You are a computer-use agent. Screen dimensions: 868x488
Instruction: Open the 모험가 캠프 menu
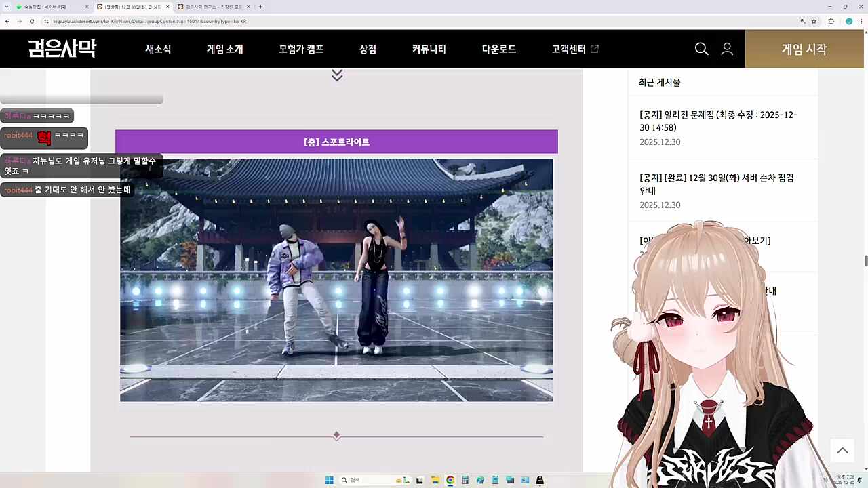tap(301, 49)
